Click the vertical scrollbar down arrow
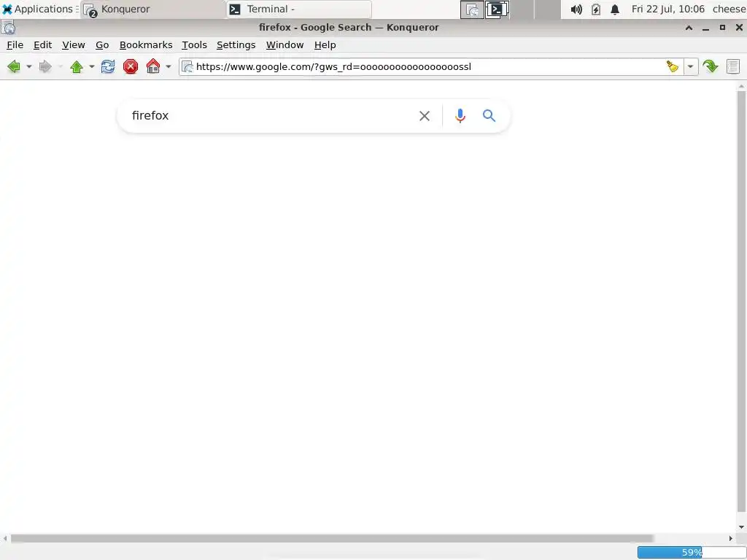The height and width of the screenshot is (560, 747). [x=741, y=526]
